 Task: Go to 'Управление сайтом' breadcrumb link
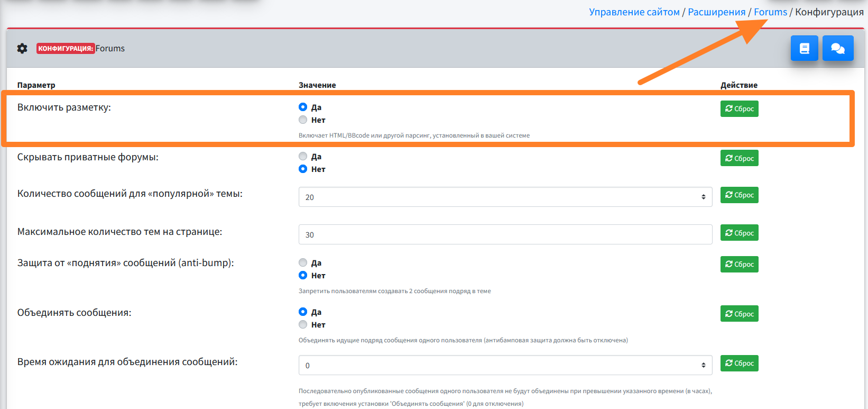click(634, 12)
